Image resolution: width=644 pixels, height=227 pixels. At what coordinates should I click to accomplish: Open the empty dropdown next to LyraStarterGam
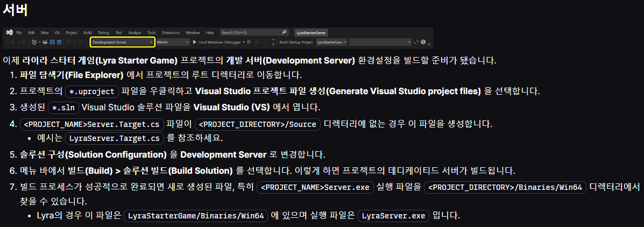click(380, 42)
